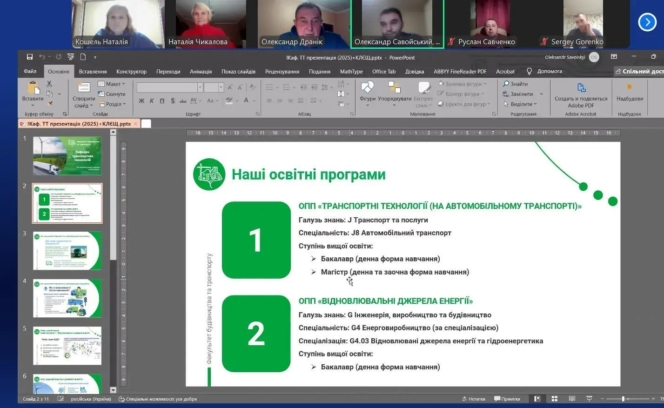Toggle italic К formatting
This screenshot has width=664, height=408.
point(150,101)
